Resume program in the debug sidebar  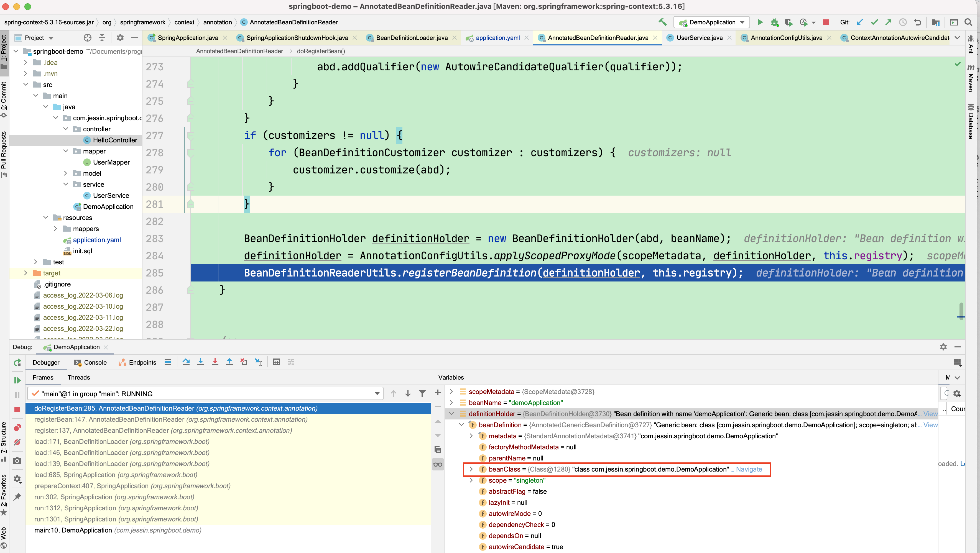pos(17,380)
